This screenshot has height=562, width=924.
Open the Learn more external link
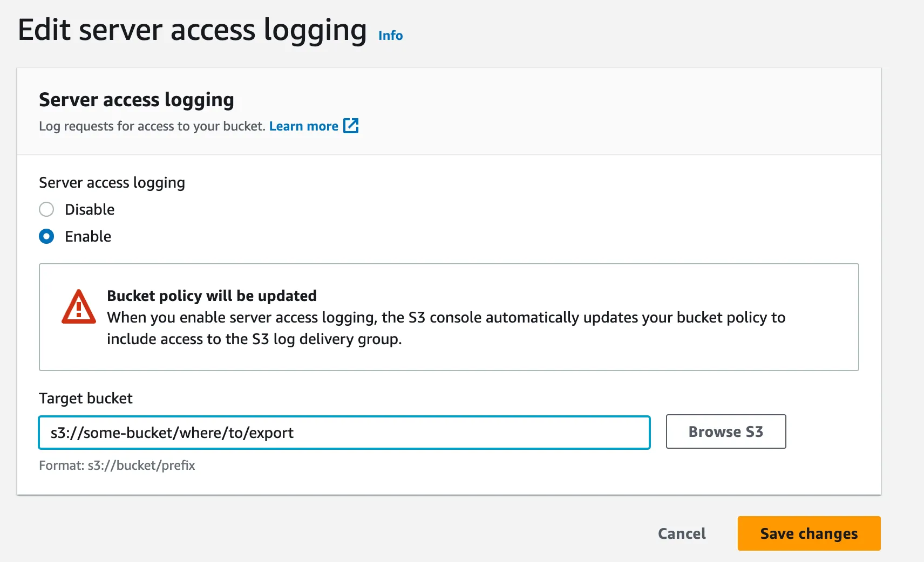click(x=304, y=126)
